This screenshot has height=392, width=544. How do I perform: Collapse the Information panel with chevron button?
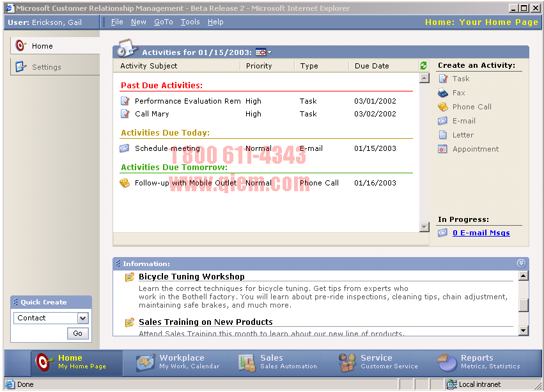pos(521,263)
